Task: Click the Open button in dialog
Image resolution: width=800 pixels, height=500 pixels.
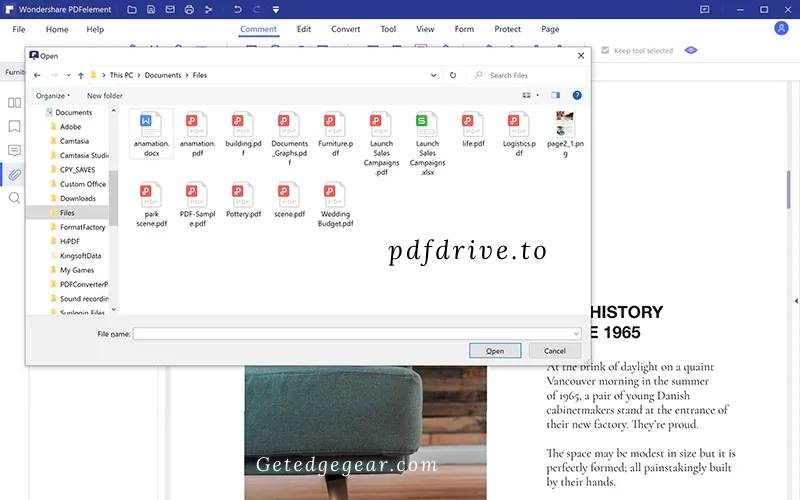Action: [495, 351]
